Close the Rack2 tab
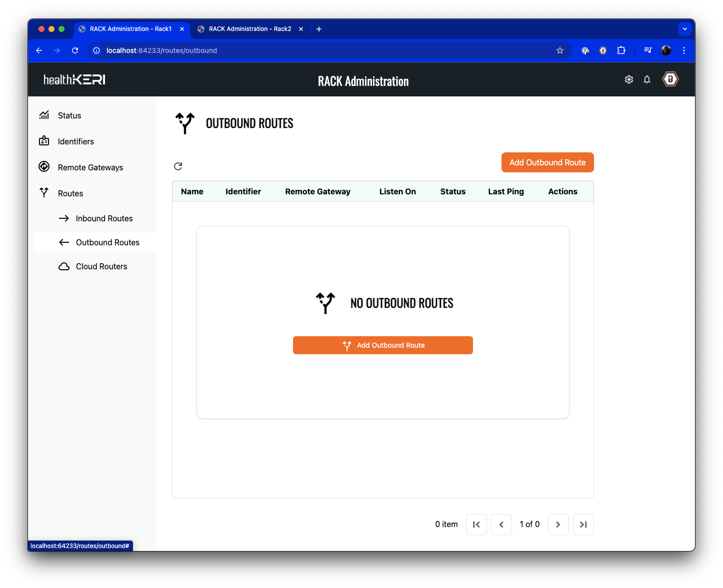Image resolution: width=723 pixels, height=588 pixels. pyautogui.click(x=301, y=29)
